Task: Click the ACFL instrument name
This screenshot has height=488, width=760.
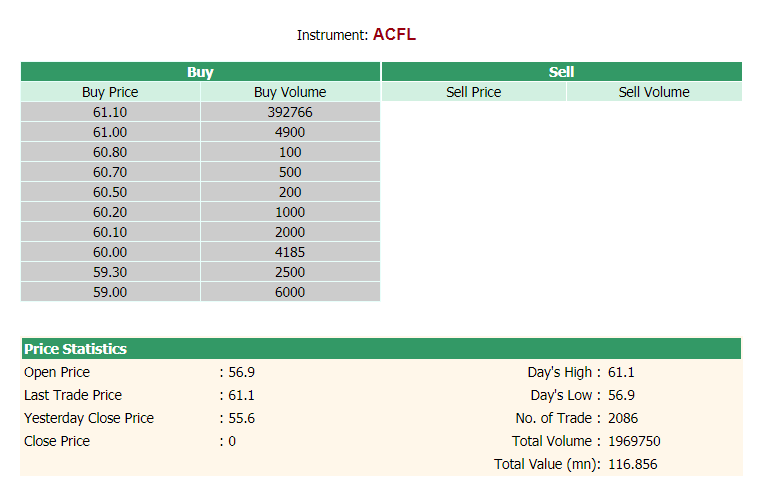Action: (394, 34)
